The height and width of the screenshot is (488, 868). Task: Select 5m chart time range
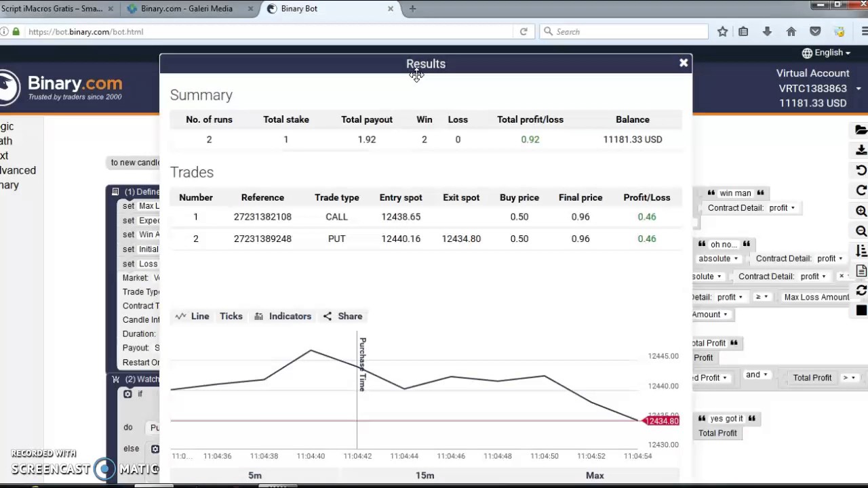(x=255, y=475)
